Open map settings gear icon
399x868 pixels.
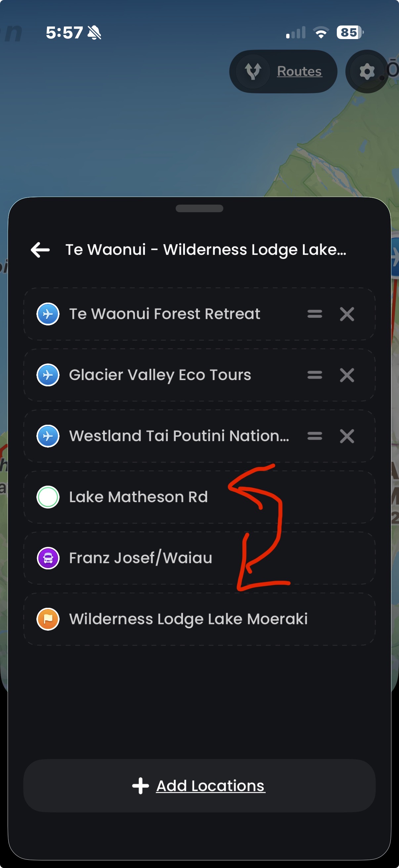(x=367, y=72)
